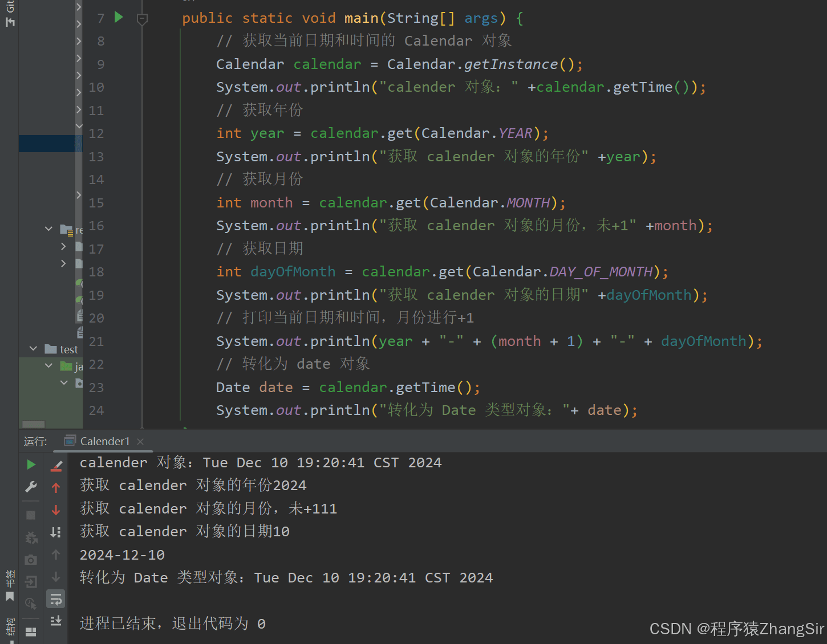The width and height of the screenshot is (827, 644).
Task: Click the MONTH constant on line 15
Action: [x=529, y=203]
